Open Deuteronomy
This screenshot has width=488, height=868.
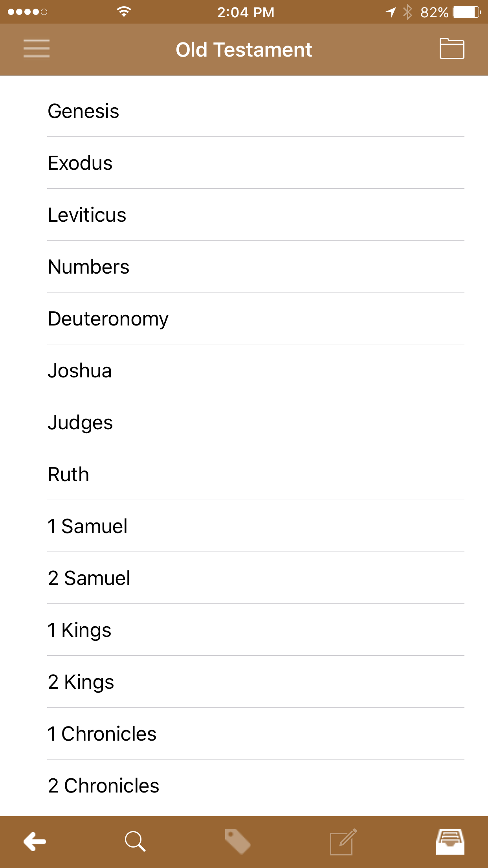tap(108, 319)
